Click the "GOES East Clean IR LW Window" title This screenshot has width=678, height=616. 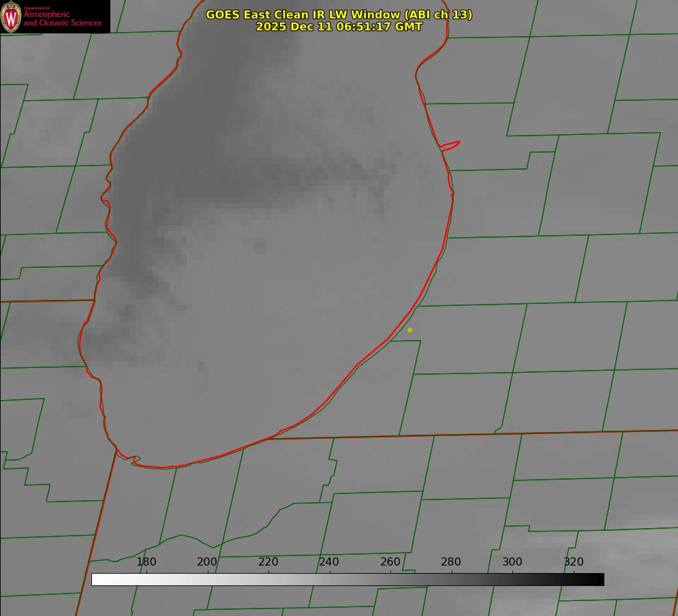[339, 14]
